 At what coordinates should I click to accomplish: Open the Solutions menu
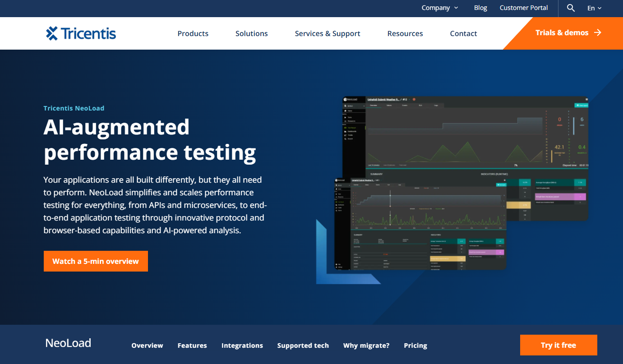click(x=251, y=33)
